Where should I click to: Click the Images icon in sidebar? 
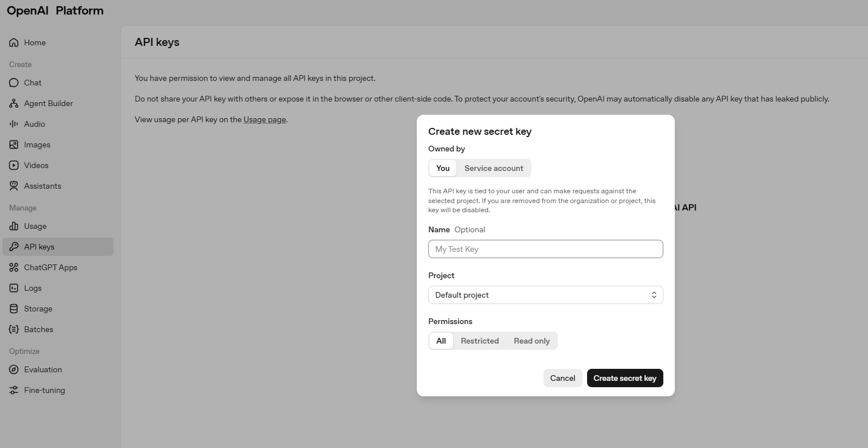click(14, 145)
